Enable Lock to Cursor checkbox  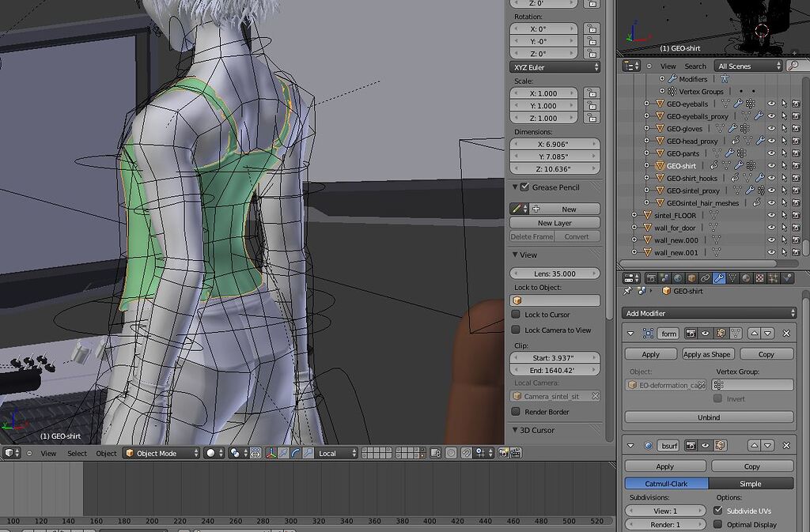tap(516, 315)
